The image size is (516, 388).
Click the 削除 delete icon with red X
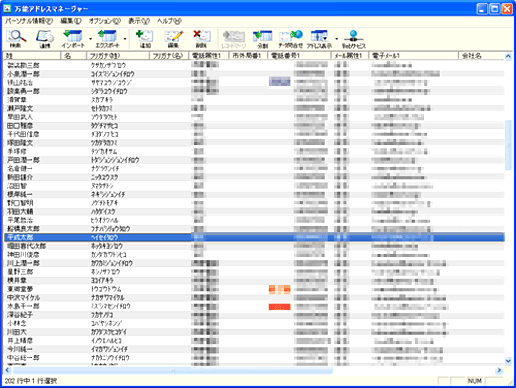(x=201, y=39)
